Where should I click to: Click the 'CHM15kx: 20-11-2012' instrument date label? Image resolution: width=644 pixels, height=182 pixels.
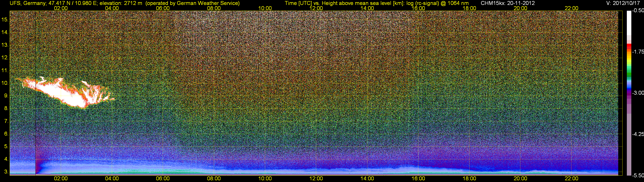[x=507, y=3]
